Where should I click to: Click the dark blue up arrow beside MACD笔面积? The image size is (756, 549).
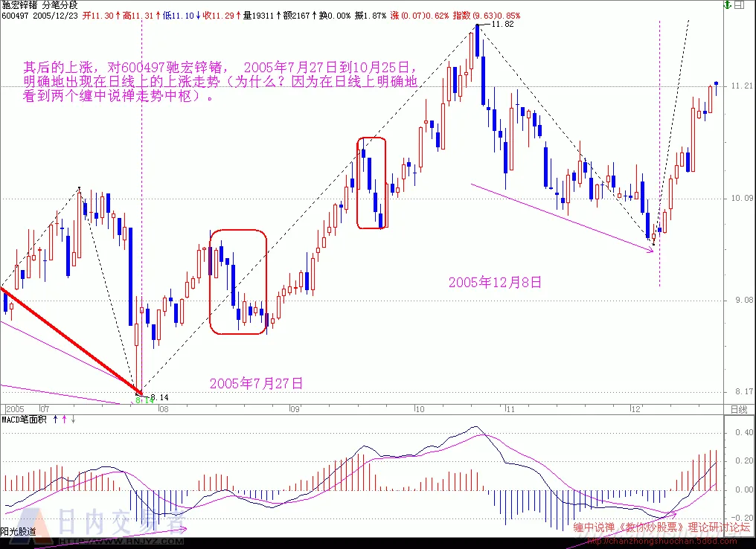[55, 420]
